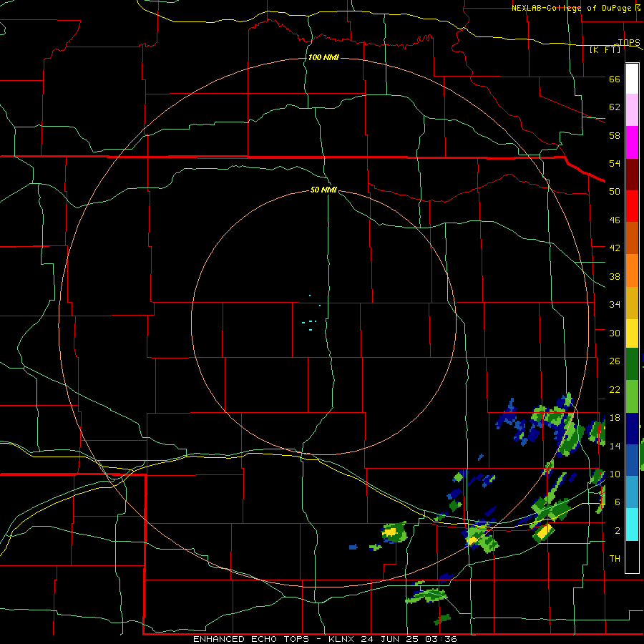Viewport: 644px width, 644px height.
Task: Click the yellow 30 kft legend swatch
Action: pos(632,333)
